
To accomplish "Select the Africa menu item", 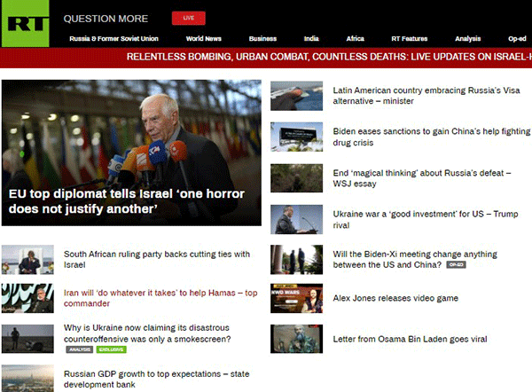I will pos(356,39).
